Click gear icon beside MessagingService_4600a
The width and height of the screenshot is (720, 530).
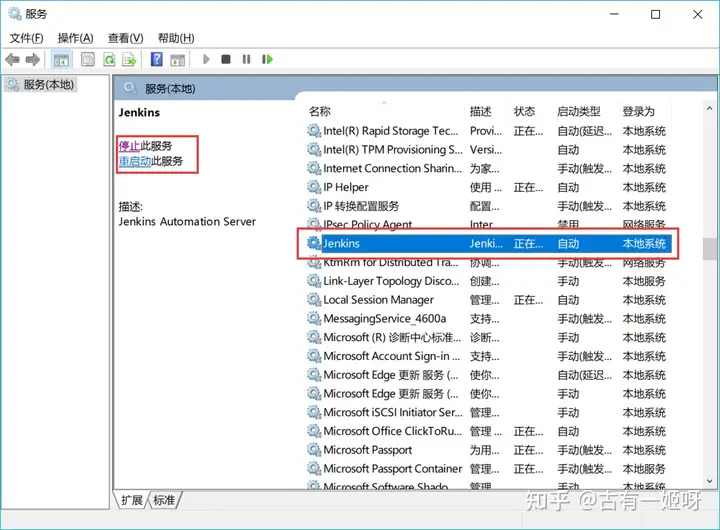pyautogui.click(x=314, y=318)
